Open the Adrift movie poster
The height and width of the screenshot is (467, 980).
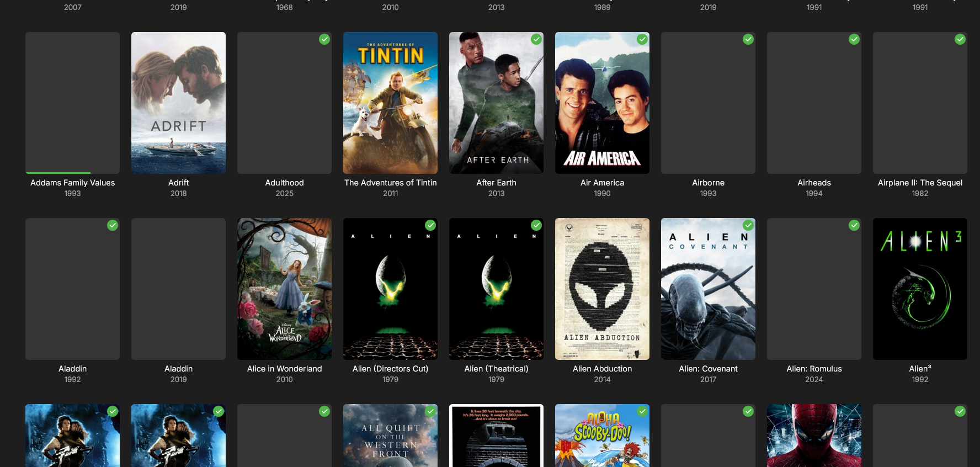178,103
